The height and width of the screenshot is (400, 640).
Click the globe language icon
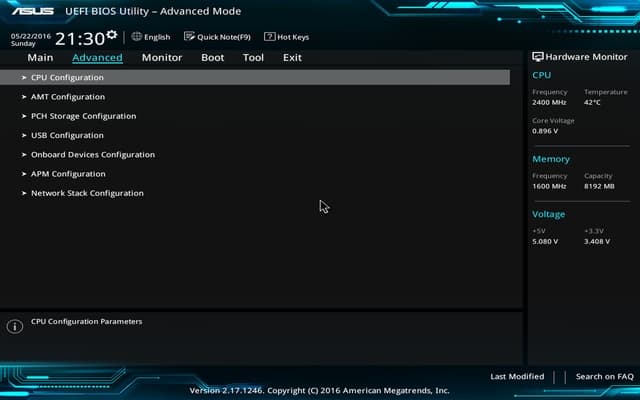pos(136,36)
